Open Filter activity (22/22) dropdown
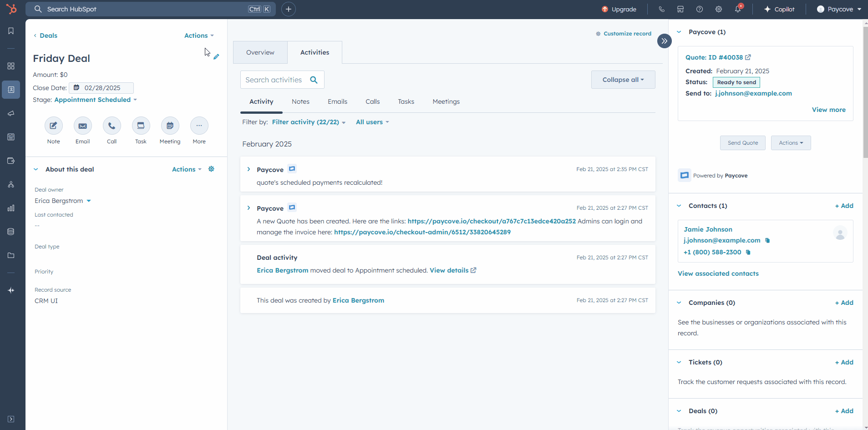This screenshot has width=868, height=430. pos(309,122)
